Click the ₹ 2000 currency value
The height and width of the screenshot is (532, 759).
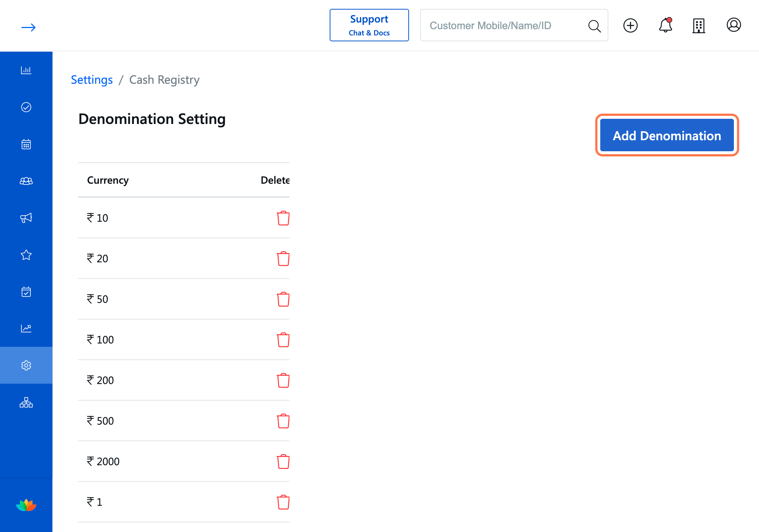click(103, 462)
